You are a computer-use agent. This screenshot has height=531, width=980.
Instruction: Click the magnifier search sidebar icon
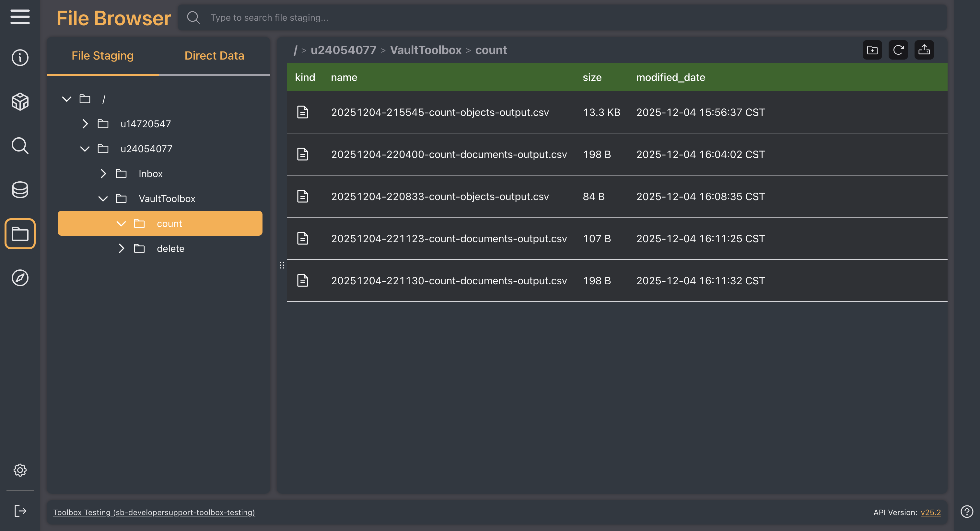20,146
